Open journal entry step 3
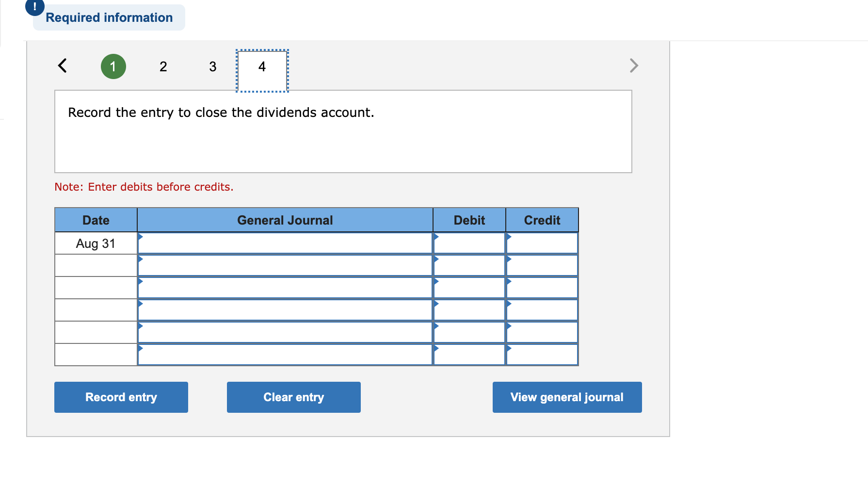Viewport: 868px width, 487px height. (x=213, y=66)
